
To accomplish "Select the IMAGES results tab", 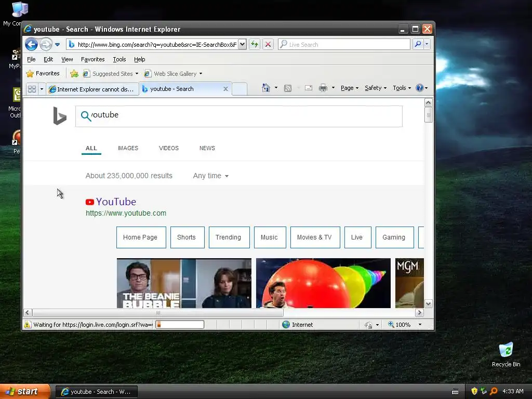I will [128, 148].
